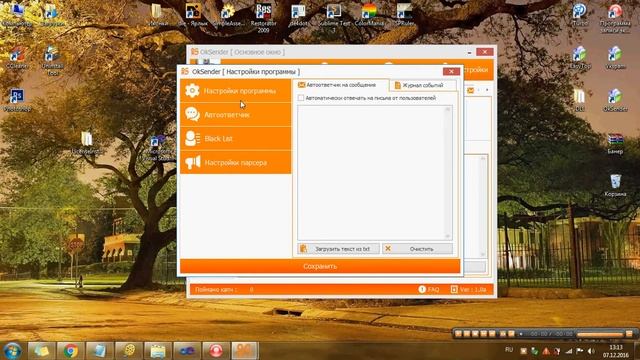Open the Автоответчик section in sidebar

[x=236, y=115]
